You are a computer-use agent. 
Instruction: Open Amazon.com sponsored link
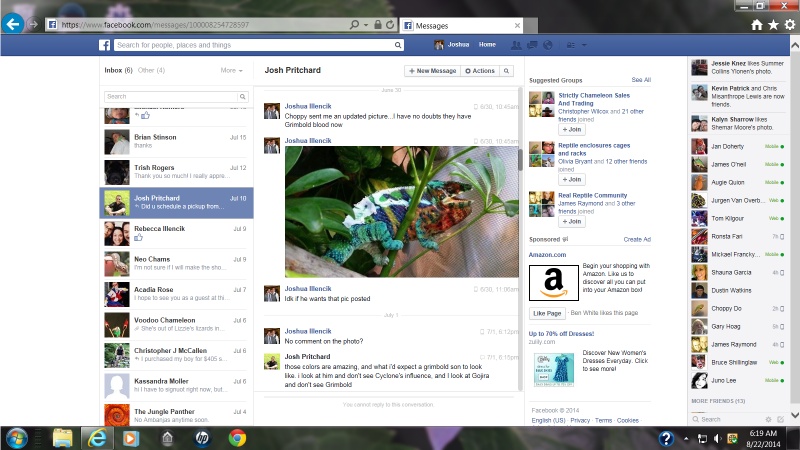pyautogui.click(x=547, y=255)
